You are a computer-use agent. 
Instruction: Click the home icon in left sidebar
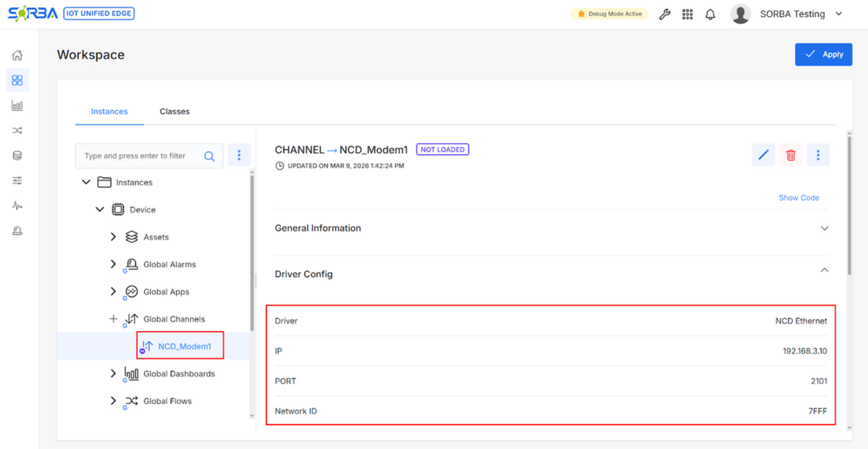point(17,55)
